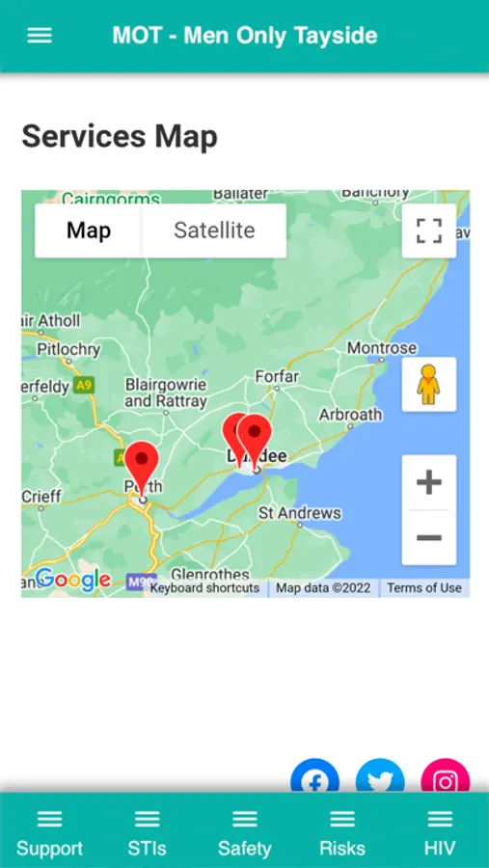Expand the Support menu
The height and width of the screenshot is (868, 489).
[x=49, y=832]
